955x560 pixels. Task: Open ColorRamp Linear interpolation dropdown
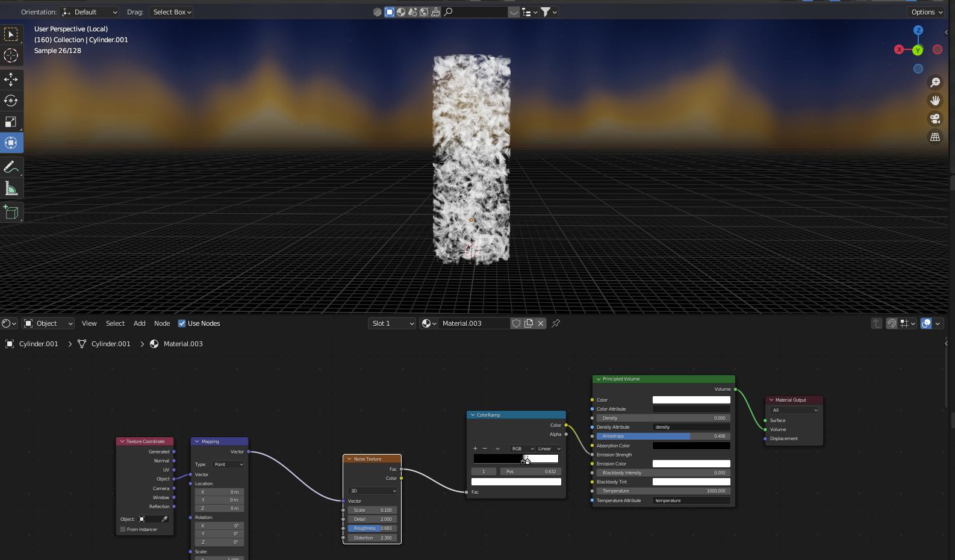pyautogui.click(x=549, y=449)
